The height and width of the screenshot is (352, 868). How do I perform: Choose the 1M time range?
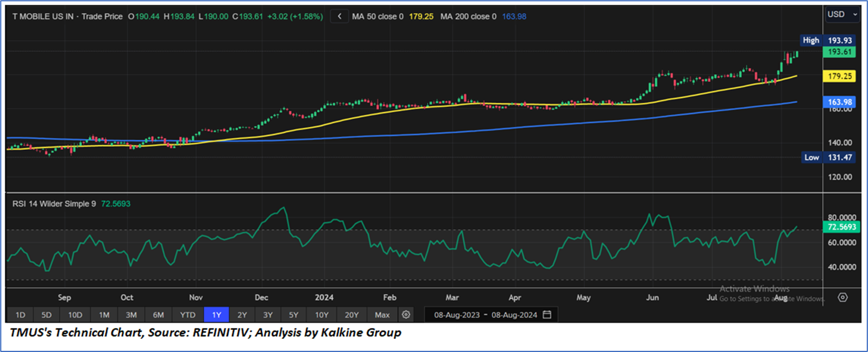coord(104,315)
